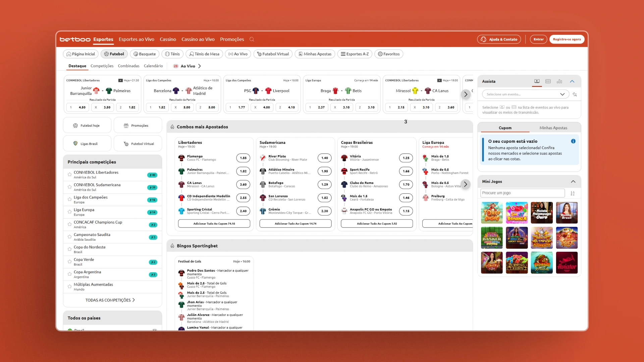
Task: Open the Minhas Apostas coupon tab
Action: click(x=553, y=128)
